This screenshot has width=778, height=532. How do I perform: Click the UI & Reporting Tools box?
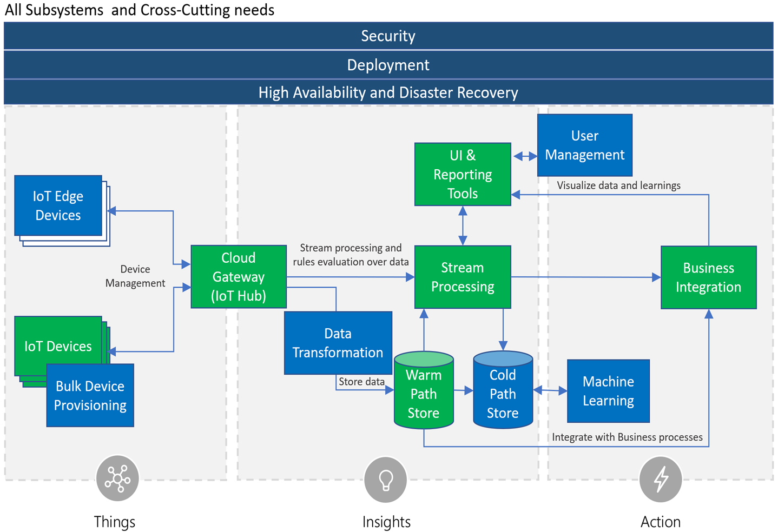click(463, 174)
